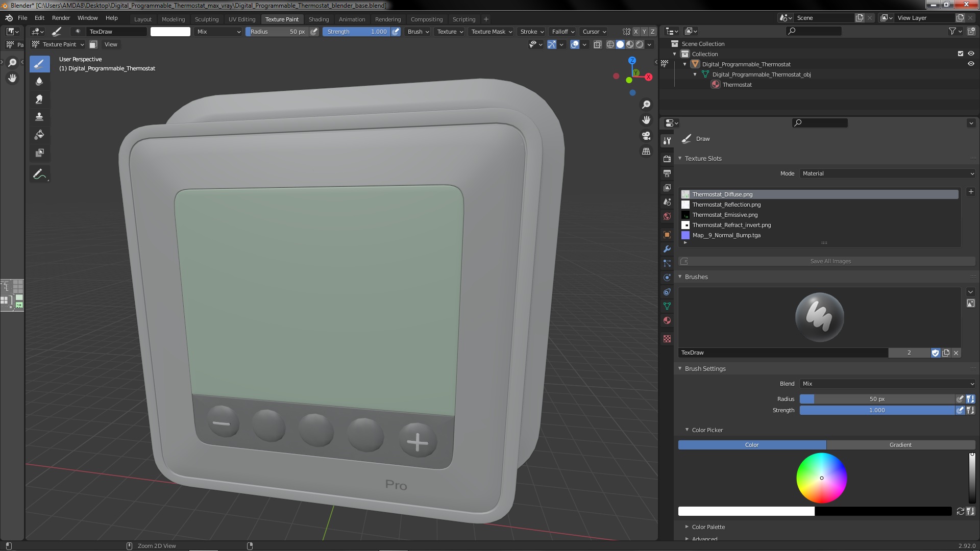Click the brush color swatch in the header

pos(170,32)
